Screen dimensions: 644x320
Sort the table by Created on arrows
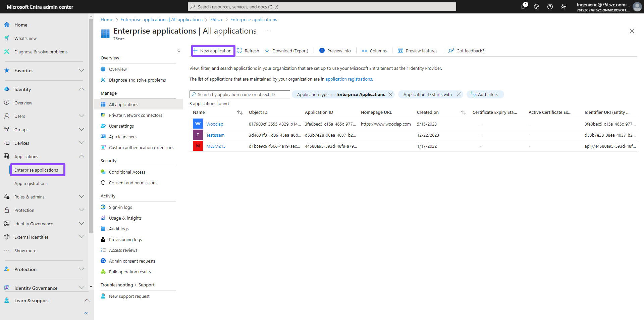(x=464, y=112)
